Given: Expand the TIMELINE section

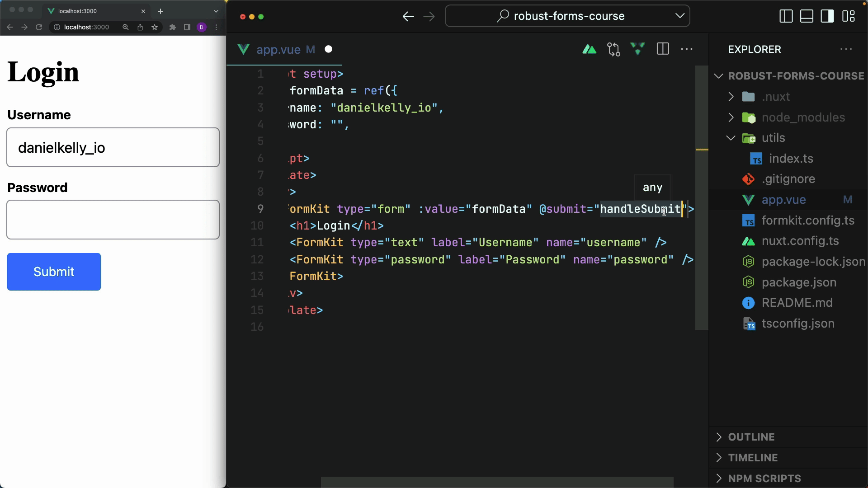Looking at the screenshot, I should coord(788,458).
